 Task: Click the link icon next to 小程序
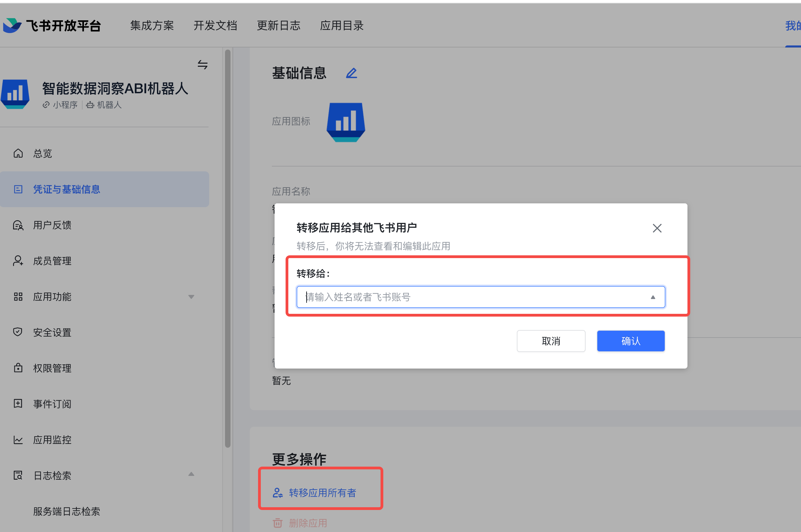pyautogui.click(x=46, y=105)
